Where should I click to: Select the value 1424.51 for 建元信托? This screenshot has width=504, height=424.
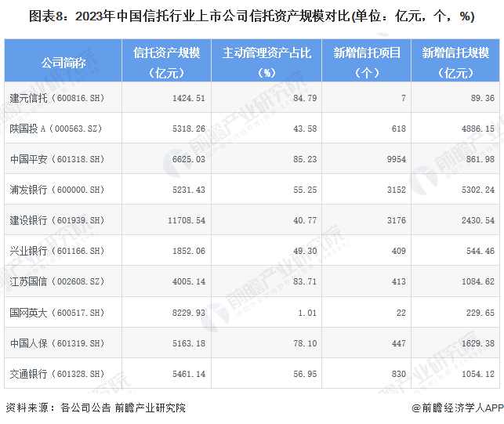coord(189,98)
